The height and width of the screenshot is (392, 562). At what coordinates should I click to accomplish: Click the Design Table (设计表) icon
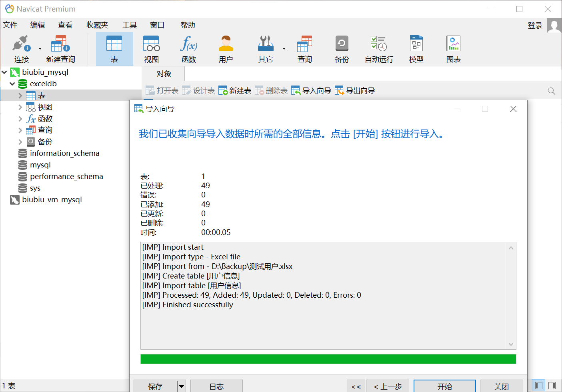point(198,91)
